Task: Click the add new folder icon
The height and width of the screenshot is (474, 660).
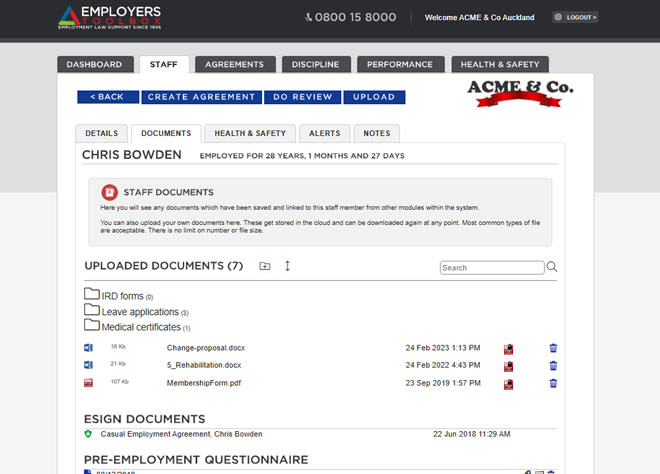Action: click(x=264, y=266)
